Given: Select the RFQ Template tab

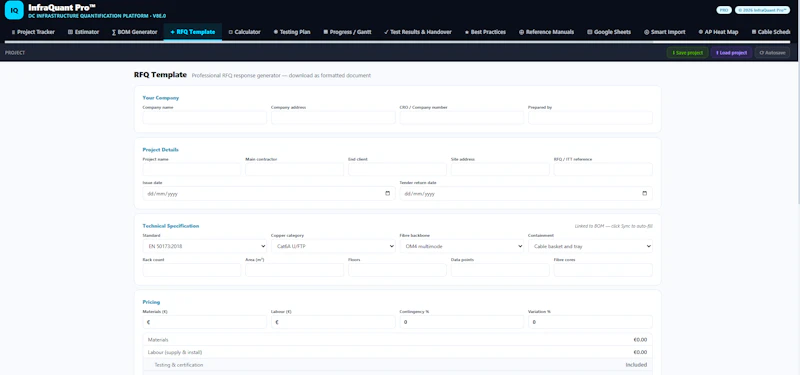Looking at the screenshot, I should tap(193, 32).
